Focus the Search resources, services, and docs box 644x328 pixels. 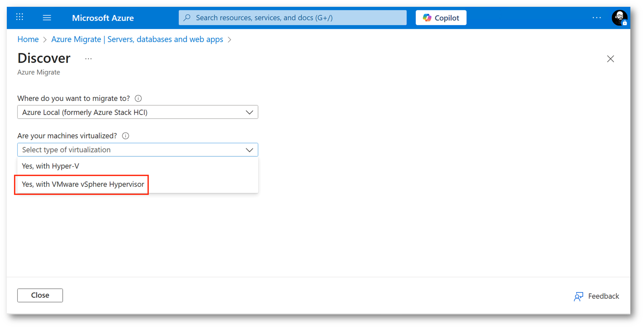pyautogui.click(x=292, y=18)
